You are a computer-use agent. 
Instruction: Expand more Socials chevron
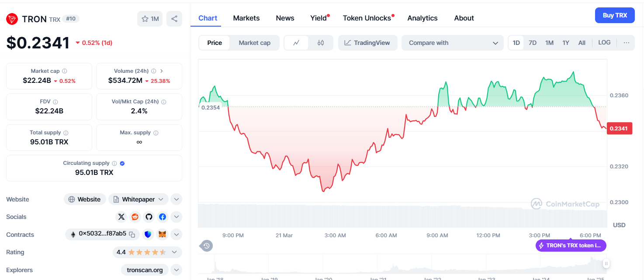tap(176, 217)
